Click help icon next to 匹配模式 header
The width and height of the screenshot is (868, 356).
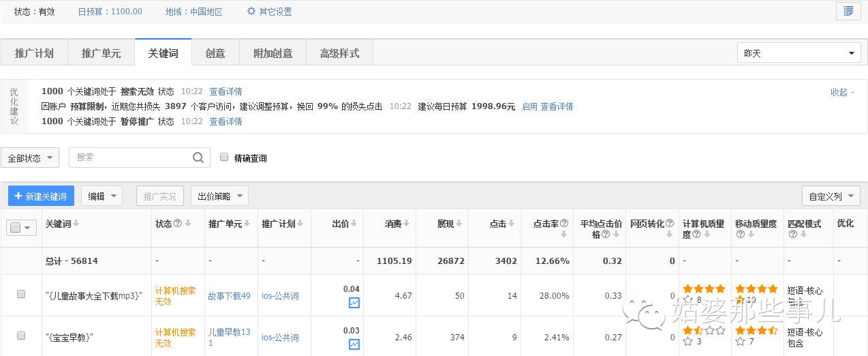pos(792,235)
